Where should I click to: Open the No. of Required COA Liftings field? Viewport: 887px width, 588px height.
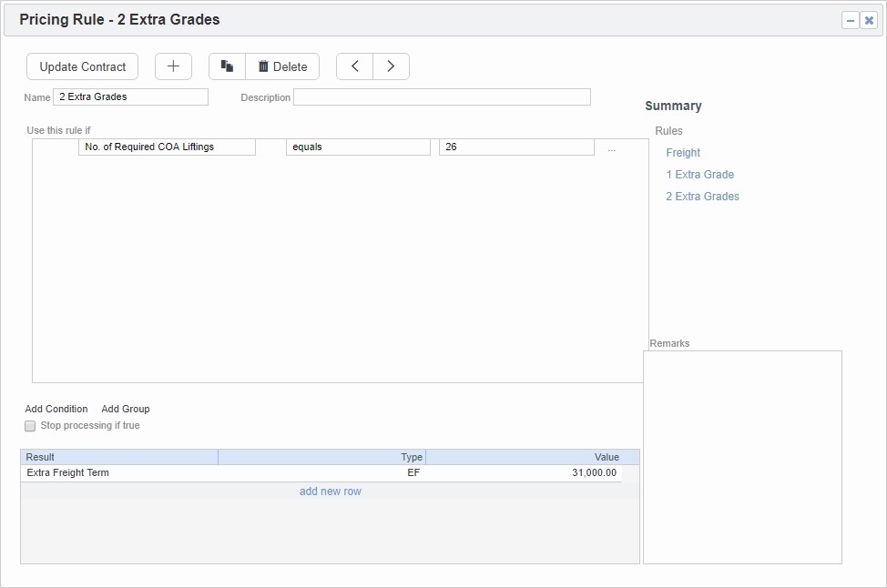[167, 147]
